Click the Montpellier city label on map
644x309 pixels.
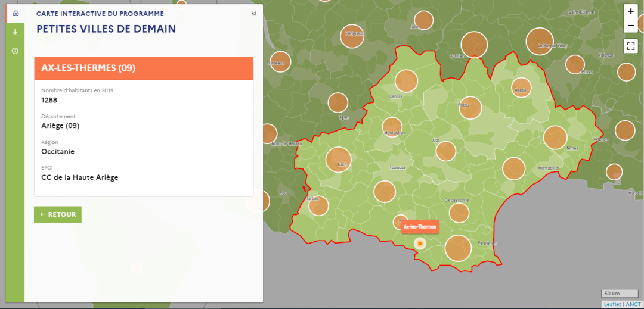549,168
